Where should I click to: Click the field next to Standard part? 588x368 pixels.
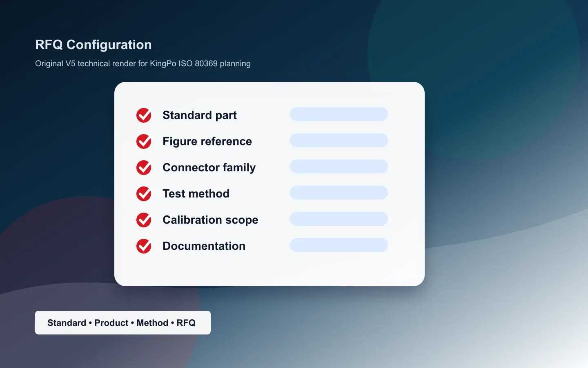pos(339,114)
